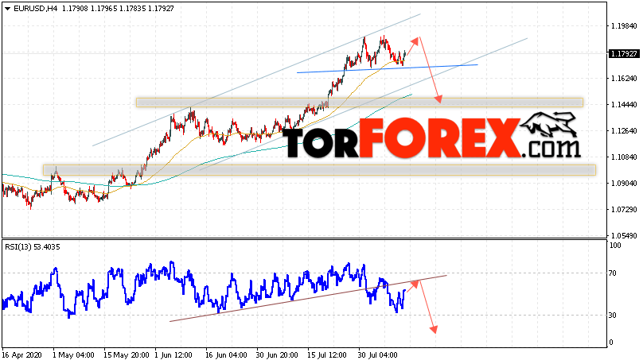Click price axis label 1.05490
Viewport: 643px width, 364px height.
coord(624,236)
